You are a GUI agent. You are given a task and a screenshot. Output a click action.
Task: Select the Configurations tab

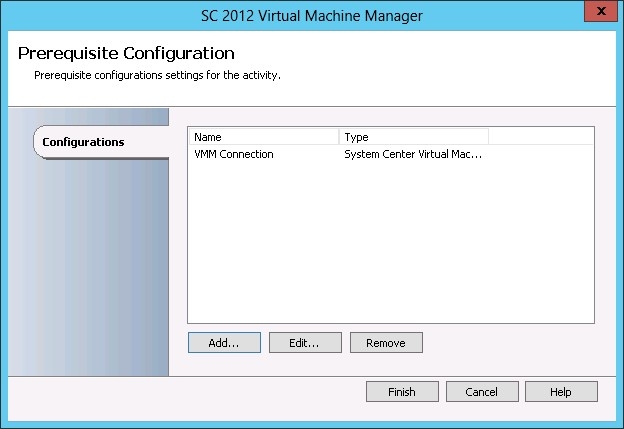click(101, 142)
